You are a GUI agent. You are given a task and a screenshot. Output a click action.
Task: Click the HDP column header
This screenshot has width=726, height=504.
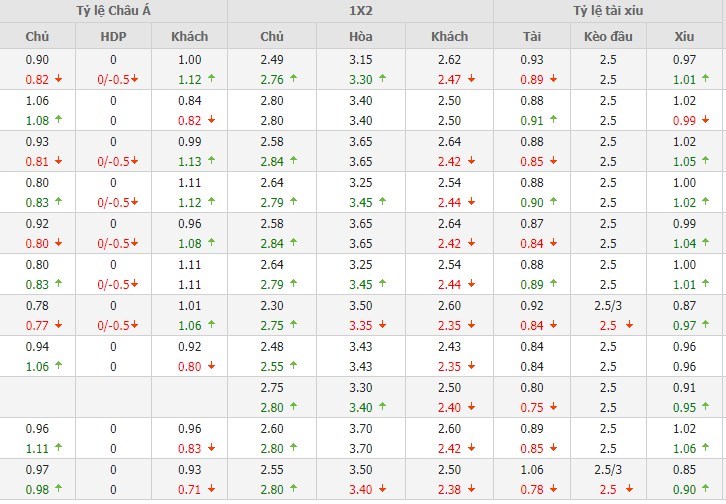coord(114,36)
